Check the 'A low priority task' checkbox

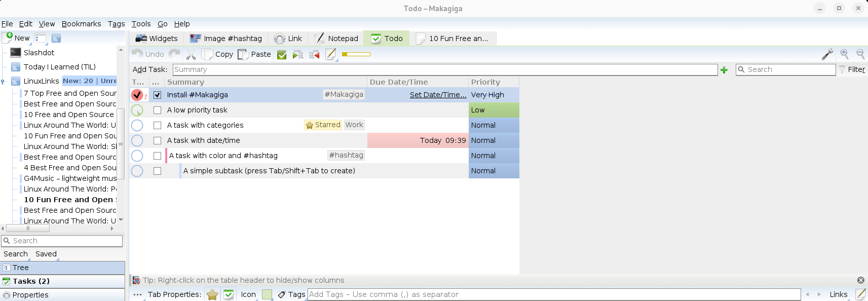click(x=158, y=110)
